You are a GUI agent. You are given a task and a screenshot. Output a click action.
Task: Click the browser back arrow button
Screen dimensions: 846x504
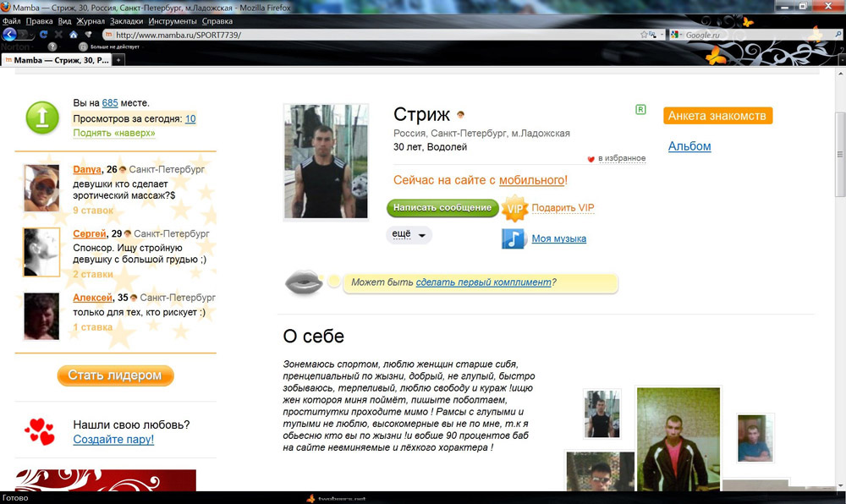(10, 35)
